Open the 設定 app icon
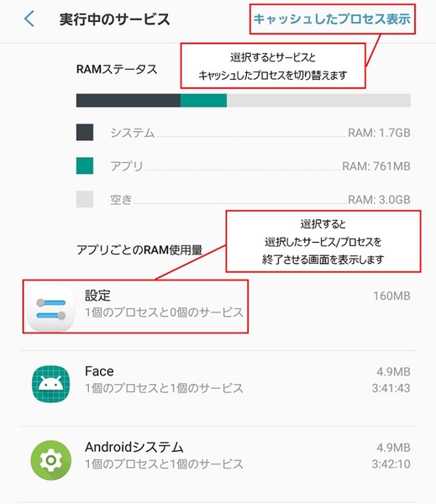This screenshot has height=504, width=436. click(50, 307)
